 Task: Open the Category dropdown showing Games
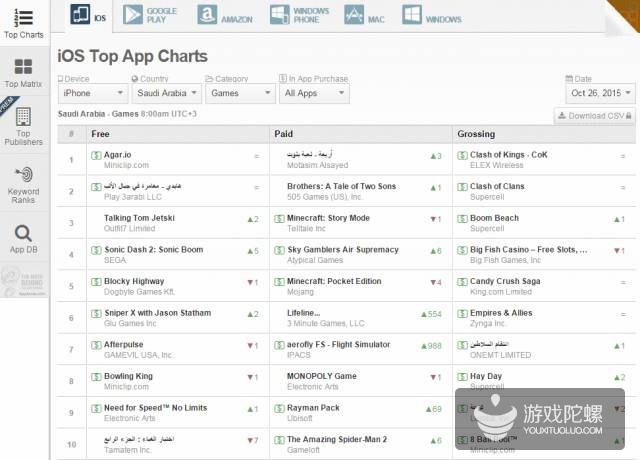[x=240, y=93]
